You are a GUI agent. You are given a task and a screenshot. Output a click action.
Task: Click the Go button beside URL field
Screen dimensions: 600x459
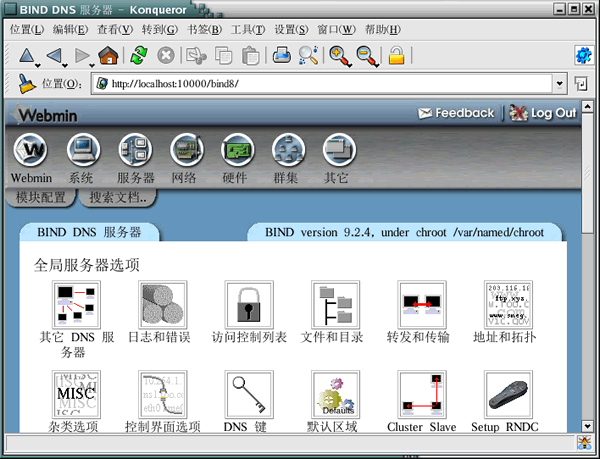pos(581,83)
